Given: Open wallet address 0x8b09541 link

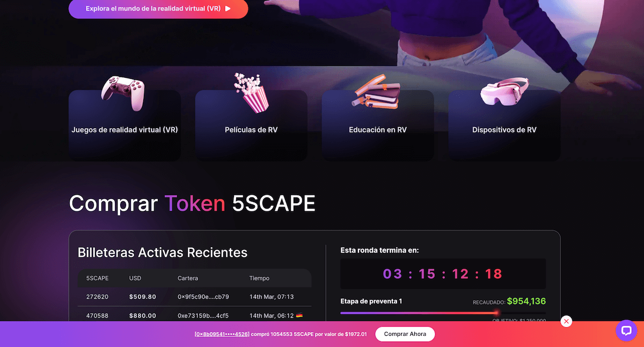Looking at the screenshot, I should click(x=222, y=334).
